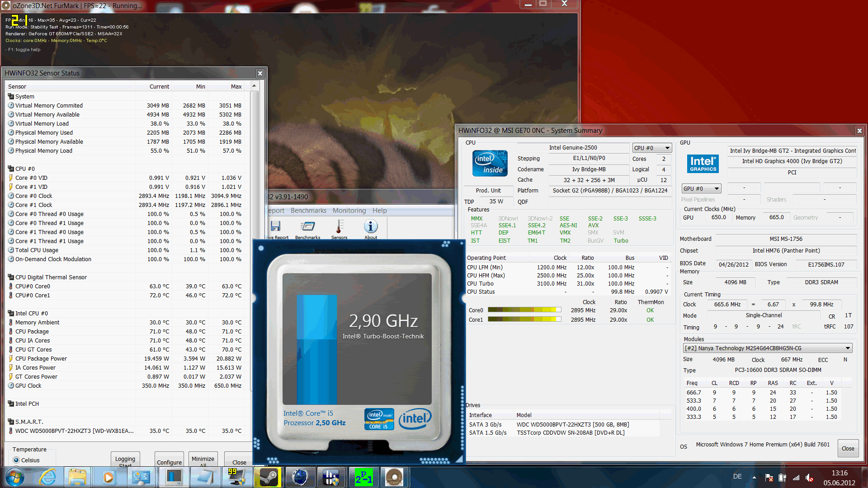The width and height of the screenshot is (868, 488).
Task: Click the Intel inside CPU logo
Action: pyautogui.click(x=490, y=163)
